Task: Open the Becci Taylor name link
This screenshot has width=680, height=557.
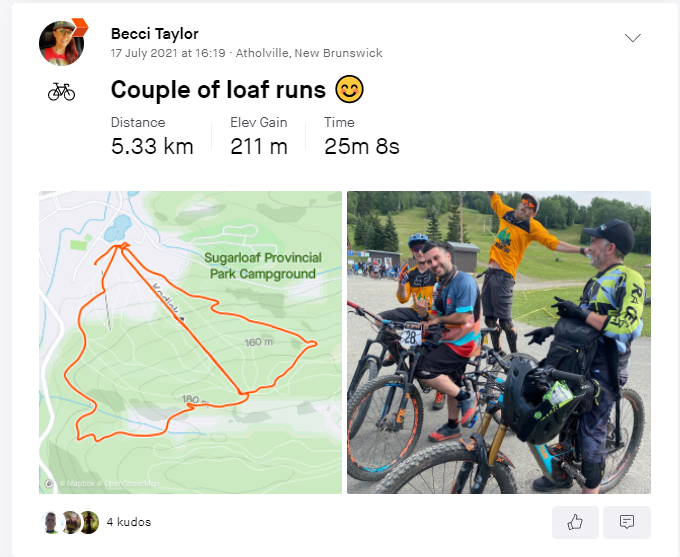Action: tap(154, 34)
